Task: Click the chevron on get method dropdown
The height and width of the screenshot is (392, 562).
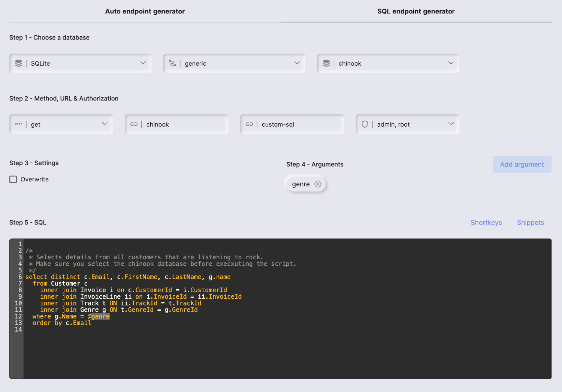Action: [x=105, y=124]
